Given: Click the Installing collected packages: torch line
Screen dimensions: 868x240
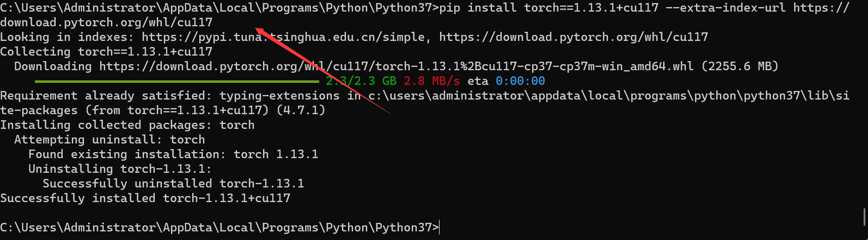Looking at the screenshot, I should point(127,125).
